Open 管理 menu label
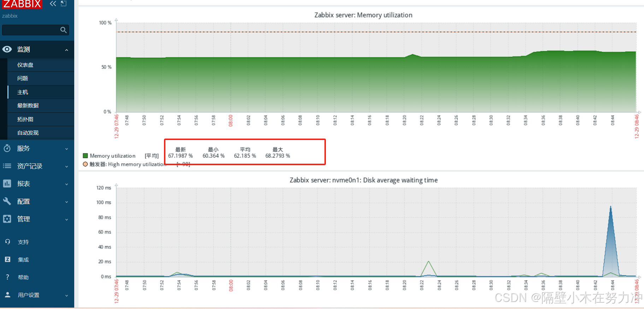The image size is (644, 309). pos(24,219)
